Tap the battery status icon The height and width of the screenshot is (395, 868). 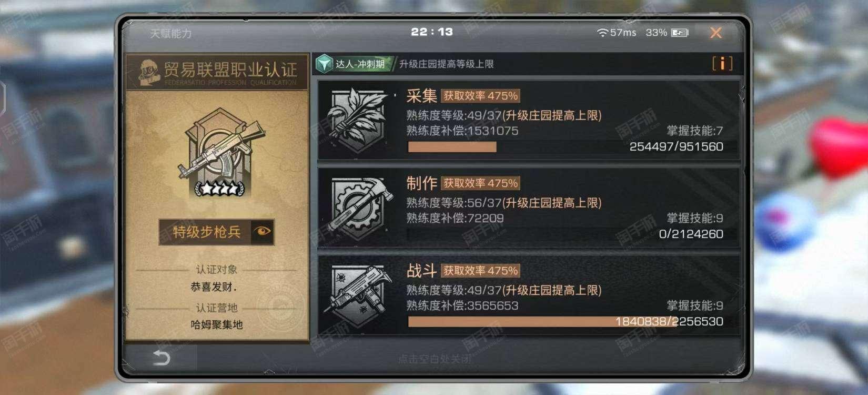pos(679,33)
